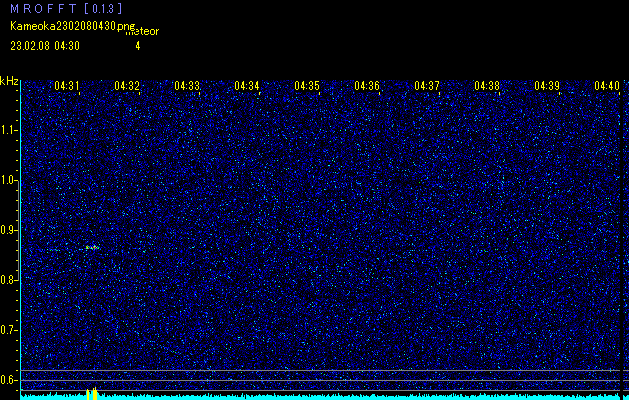The width and height of the screenshot is (629, 400).
Task: Select the 04:33 time marker
Action: pyautogui.click(x=187, y=85)
